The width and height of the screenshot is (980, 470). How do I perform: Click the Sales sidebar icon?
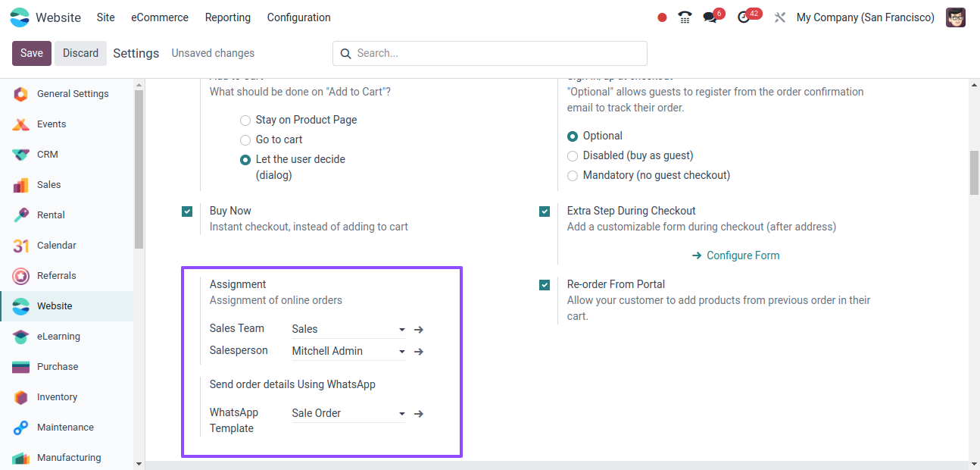(21, 185)
